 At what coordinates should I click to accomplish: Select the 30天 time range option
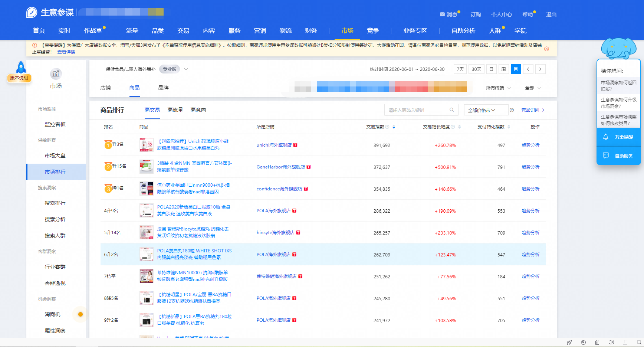(476, 69)
